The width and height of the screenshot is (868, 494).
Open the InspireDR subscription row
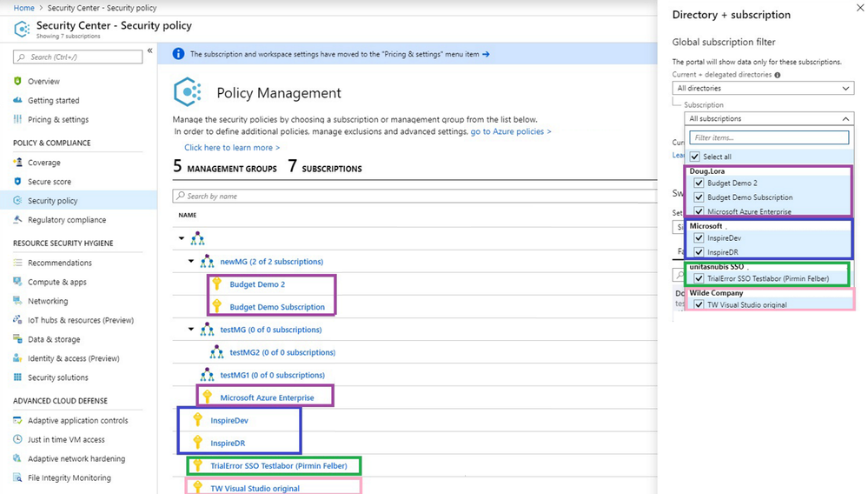pos(228,443)
